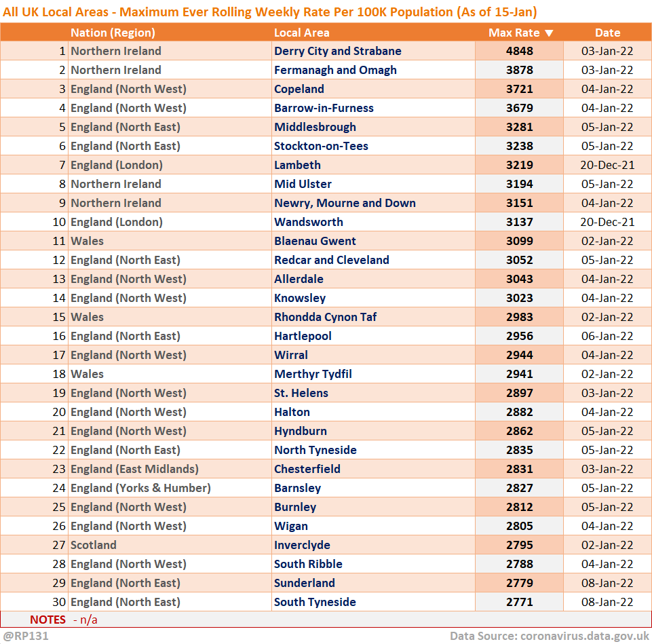Click the @RP131 handle text
652x644 pixels.
26,636
